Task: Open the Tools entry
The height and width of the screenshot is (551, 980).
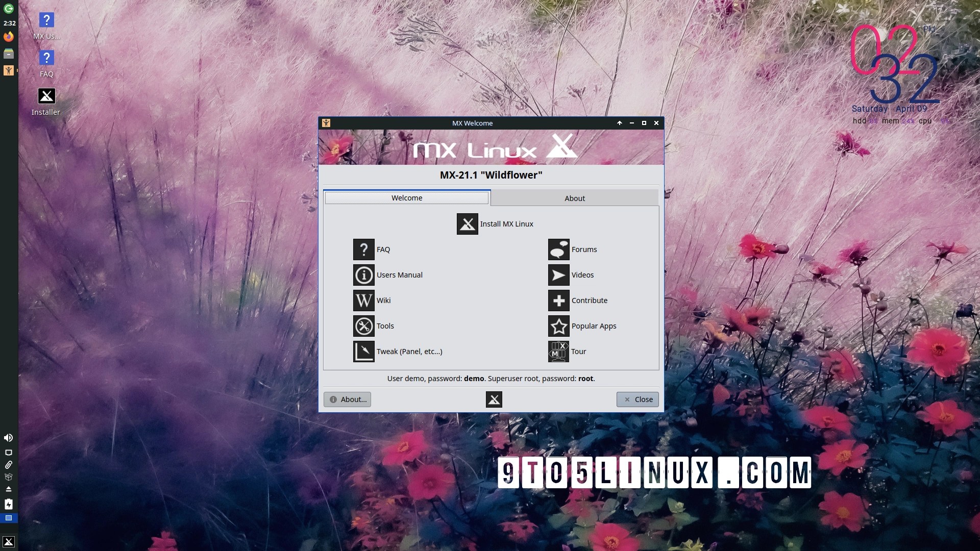Action: (x=374, y=326)
